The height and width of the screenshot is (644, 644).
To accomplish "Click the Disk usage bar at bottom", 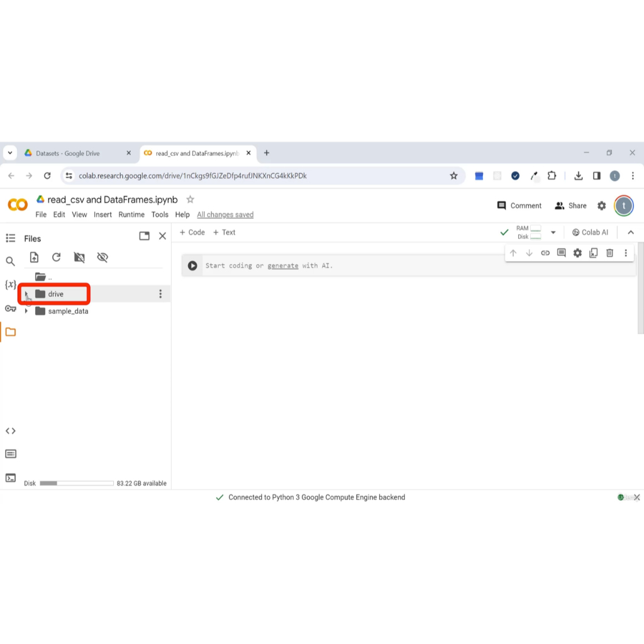I will 76,484.
